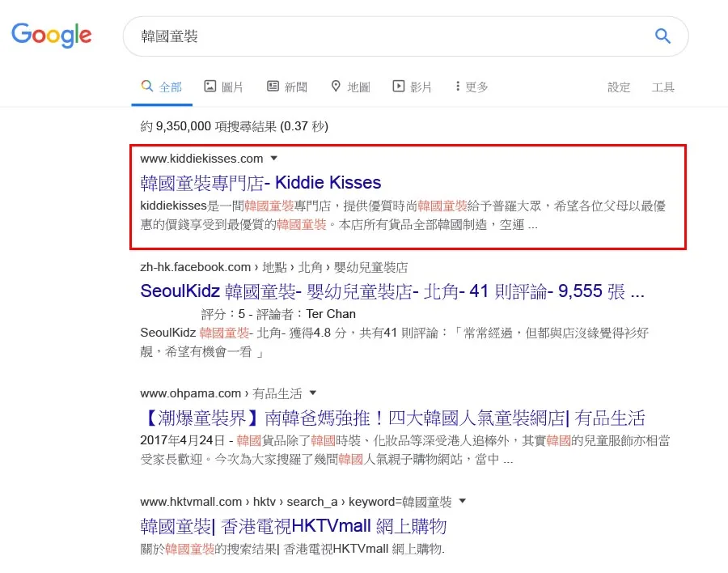Switch to the 影片 tab
Image resolution: width=728 pixels, height=573 pixels.
click(x=413, y=87)
